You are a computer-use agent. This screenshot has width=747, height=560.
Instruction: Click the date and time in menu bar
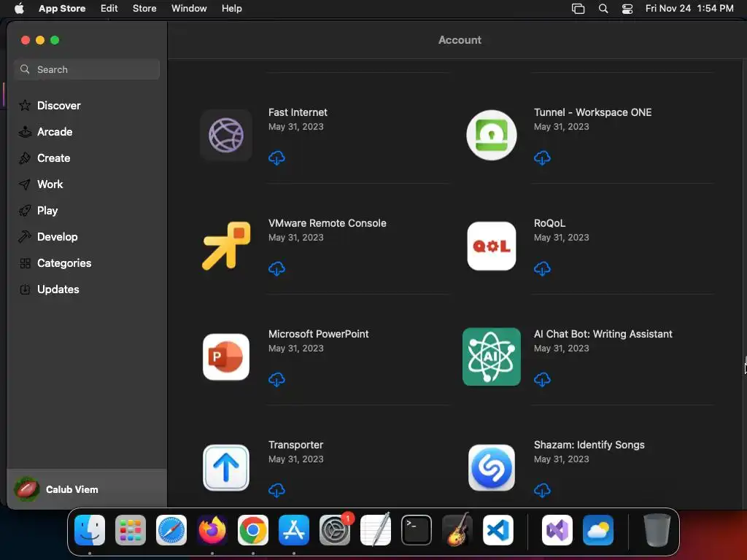point(689,9)
